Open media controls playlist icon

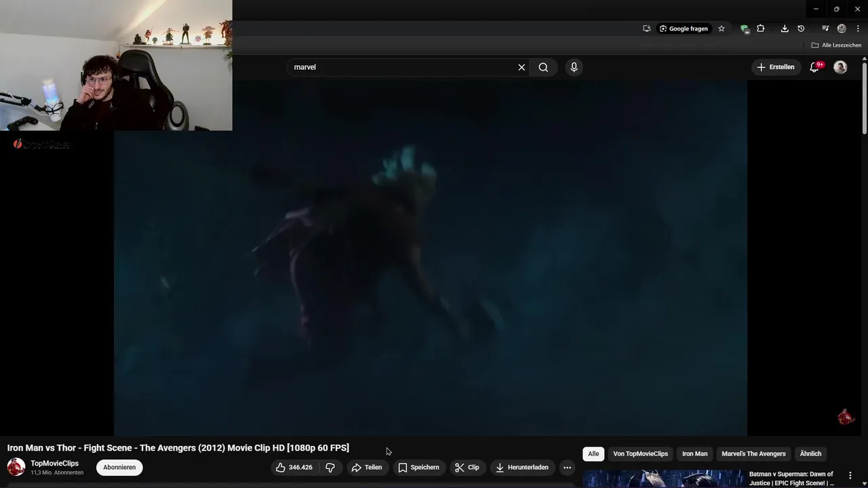click(825, 28)
